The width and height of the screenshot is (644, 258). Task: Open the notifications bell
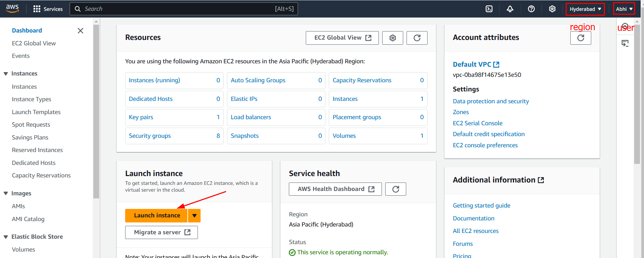point(510,9)
